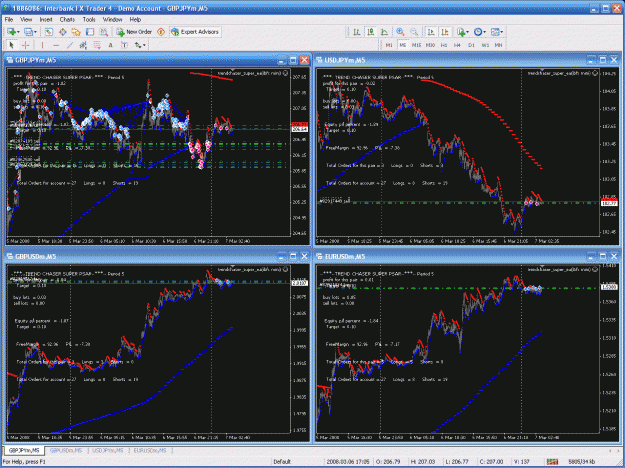This screenshot has width=625, height=468.
Task: Open the Charts menu
Action: [x=67, y=19]
